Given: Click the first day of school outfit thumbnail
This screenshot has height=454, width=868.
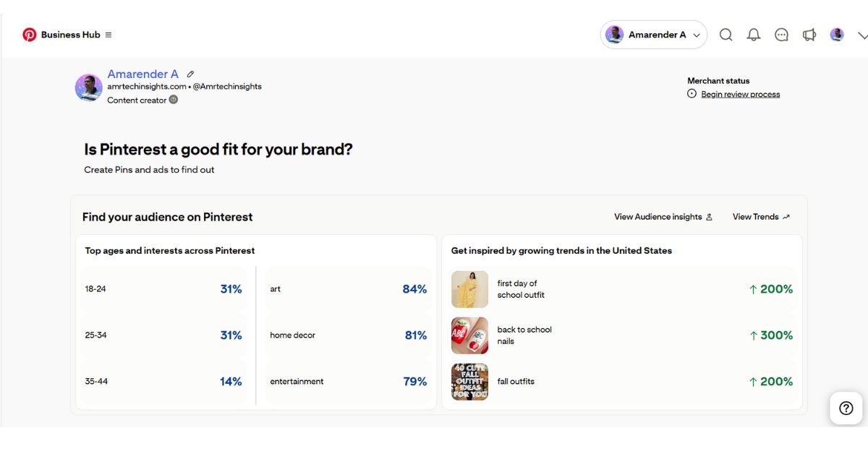Looking at the screenshot, I should click(x=469, y=288).
